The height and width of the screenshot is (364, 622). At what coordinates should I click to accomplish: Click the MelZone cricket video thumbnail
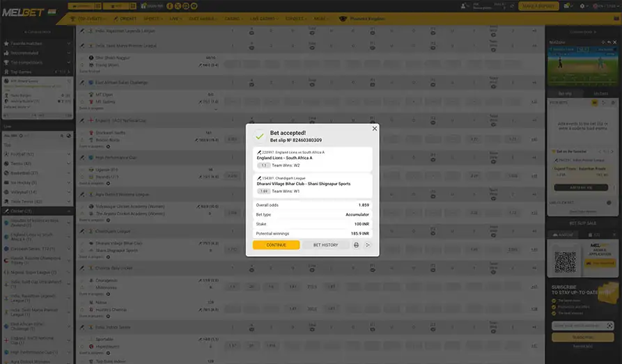point(582,66)
